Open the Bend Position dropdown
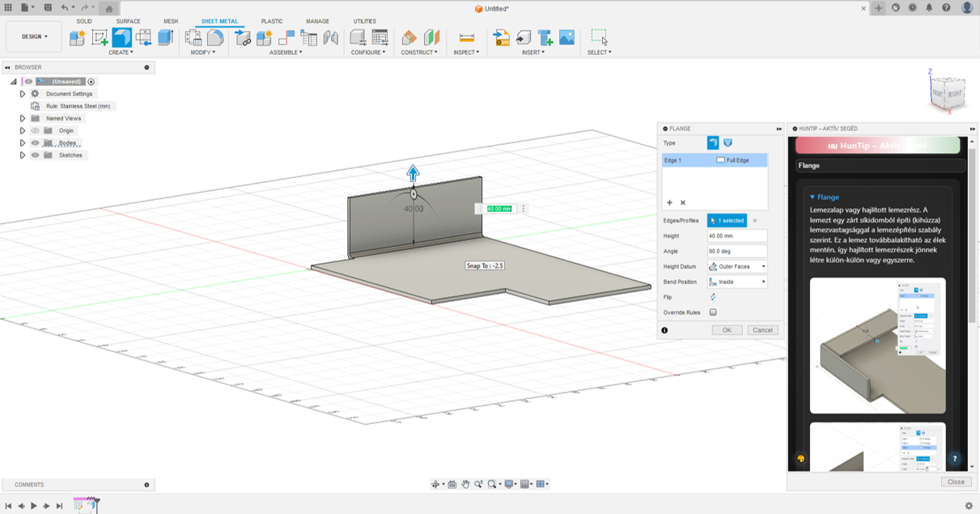The width and height of the screenshot is (980, 514). (x=736, y=282)
